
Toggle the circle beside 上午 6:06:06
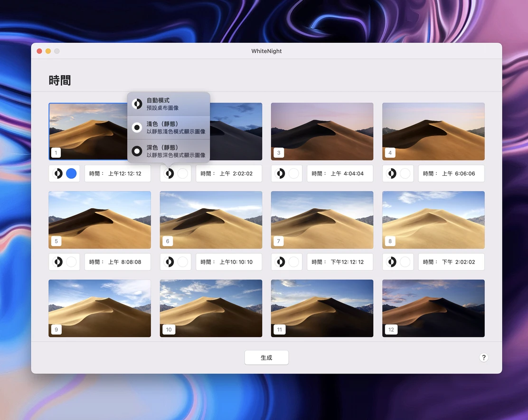[x=405, y=173]
